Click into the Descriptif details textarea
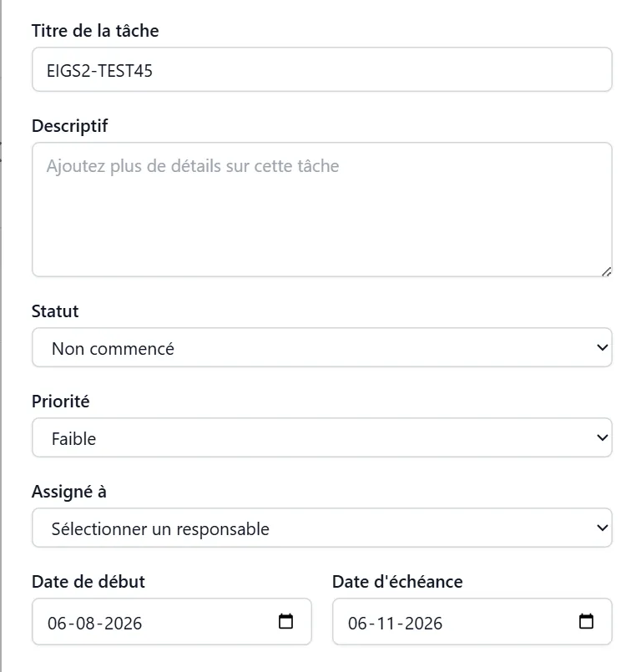The image size is (636, 672). point(322,210)
